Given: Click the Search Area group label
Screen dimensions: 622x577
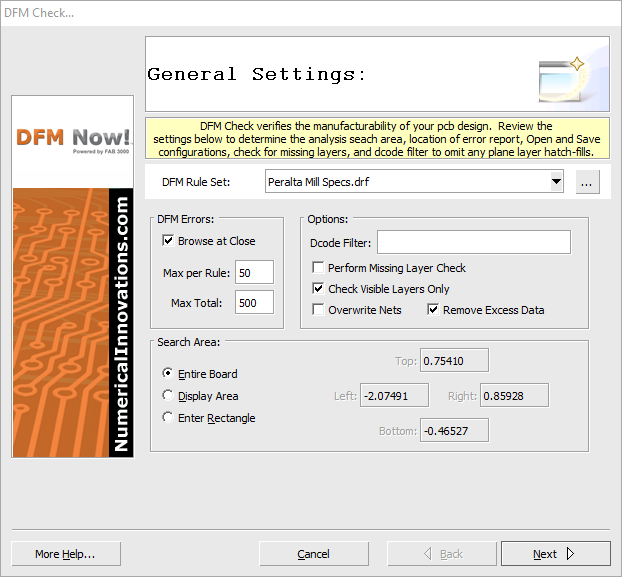Looking at the screenshot, I should (188, 342).
